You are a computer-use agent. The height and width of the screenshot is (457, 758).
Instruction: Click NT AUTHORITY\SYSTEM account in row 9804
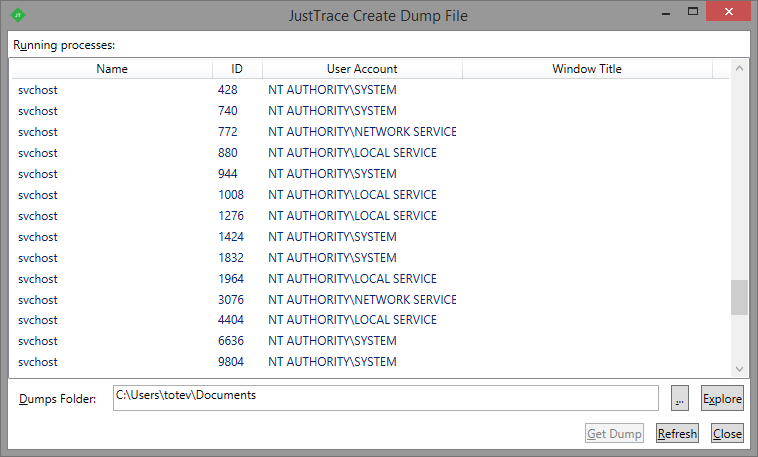(x=333, y=362)
